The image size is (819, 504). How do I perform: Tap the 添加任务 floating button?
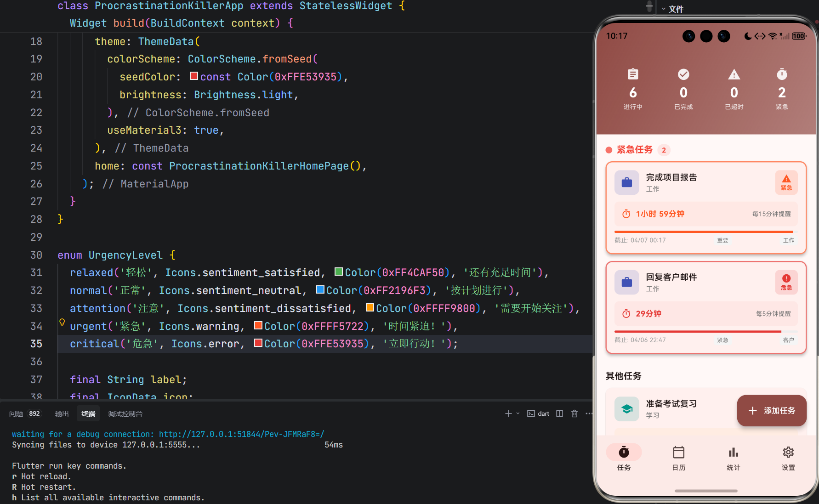(772, 410)
